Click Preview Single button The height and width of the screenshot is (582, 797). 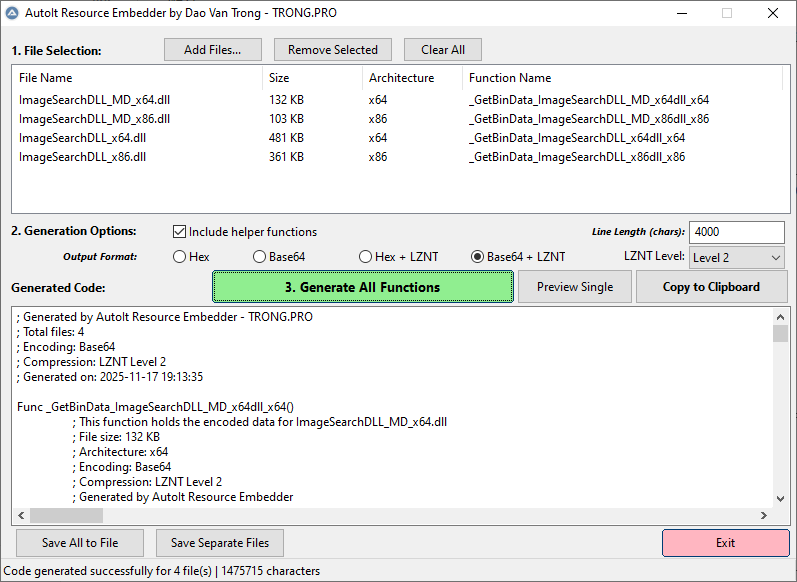575,287
